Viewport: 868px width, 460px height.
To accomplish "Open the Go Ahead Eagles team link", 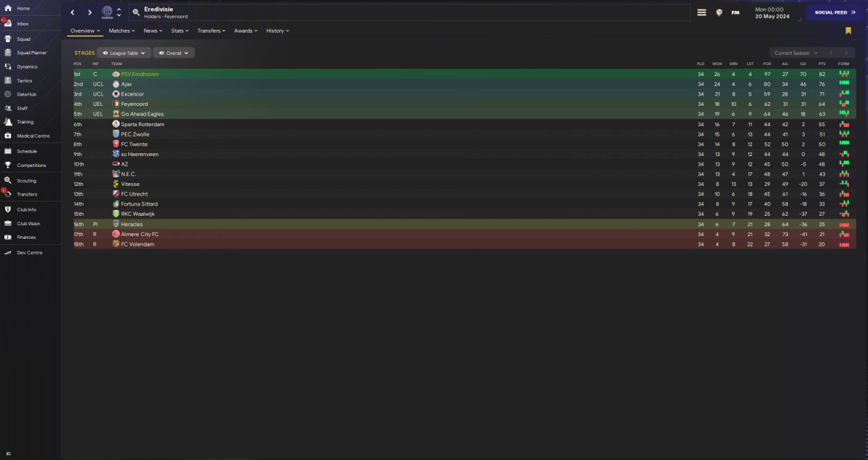I will (142, 114).
